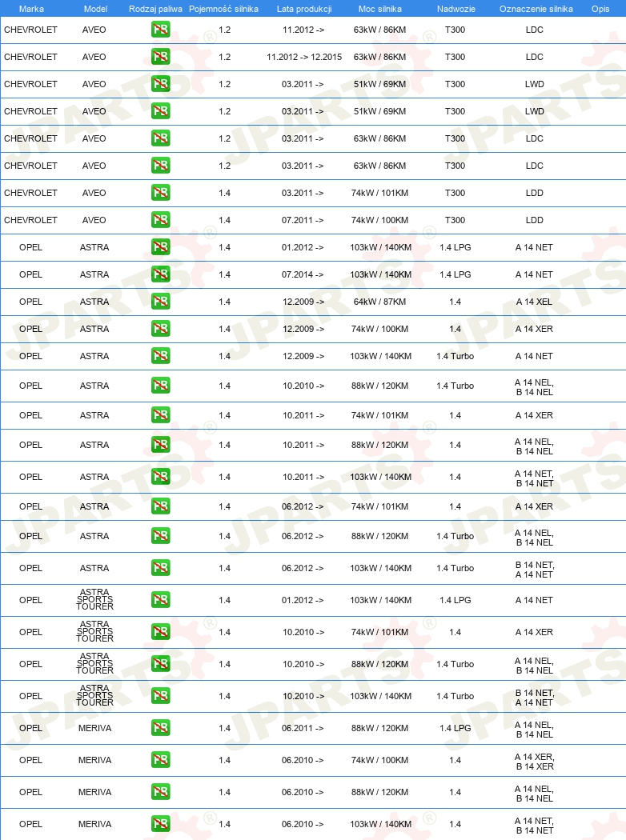Click '1.4 Turbo' cell in Astra 12.2009 row
626x840 pixels.
coord(455,356)
